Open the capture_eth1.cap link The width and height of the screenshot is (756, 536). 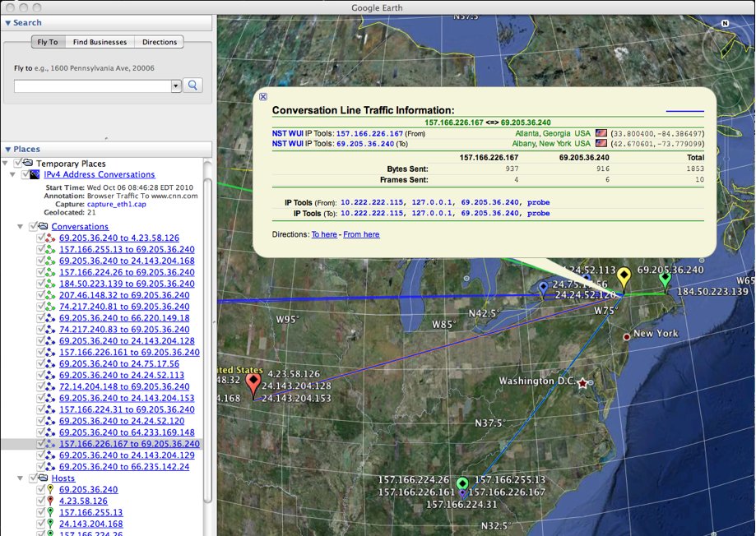pos(116,204)
